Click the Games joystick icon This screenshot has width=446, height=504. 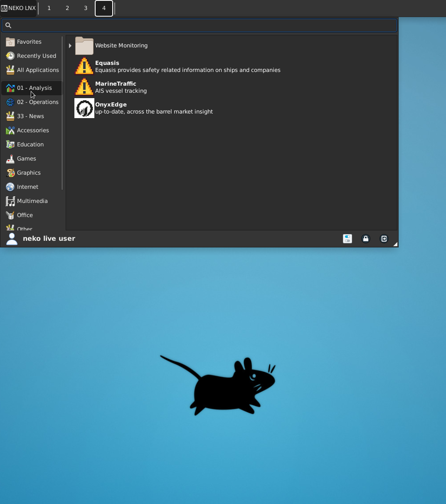[x=10, y=158]
